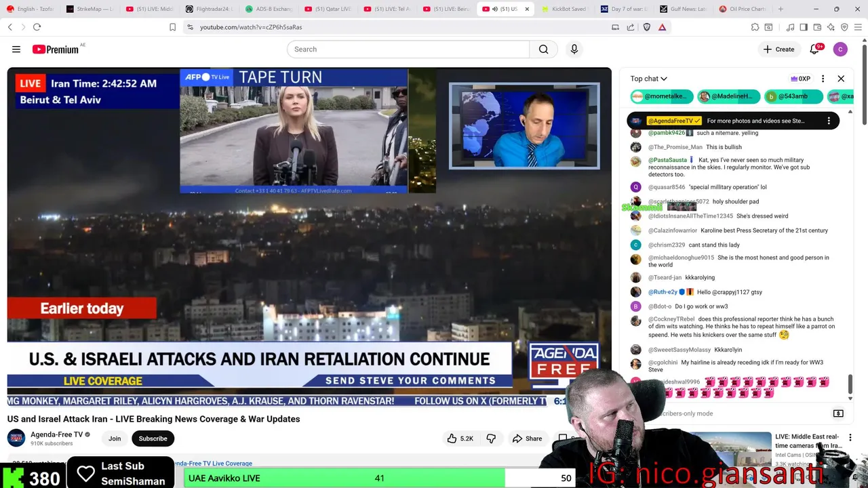Subscribe to Agenda-Free TV
868x488 pixels.
coord(153,439)
